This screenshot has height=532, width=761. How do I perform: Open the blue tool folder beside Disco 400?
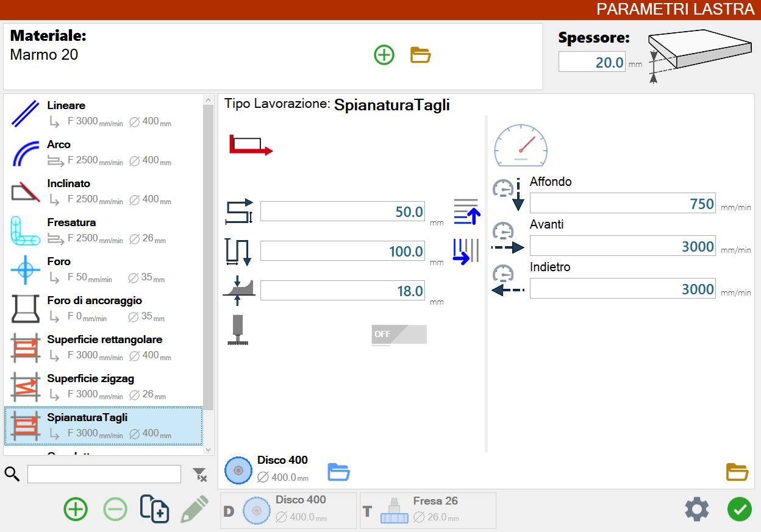(x=338, y=472)
